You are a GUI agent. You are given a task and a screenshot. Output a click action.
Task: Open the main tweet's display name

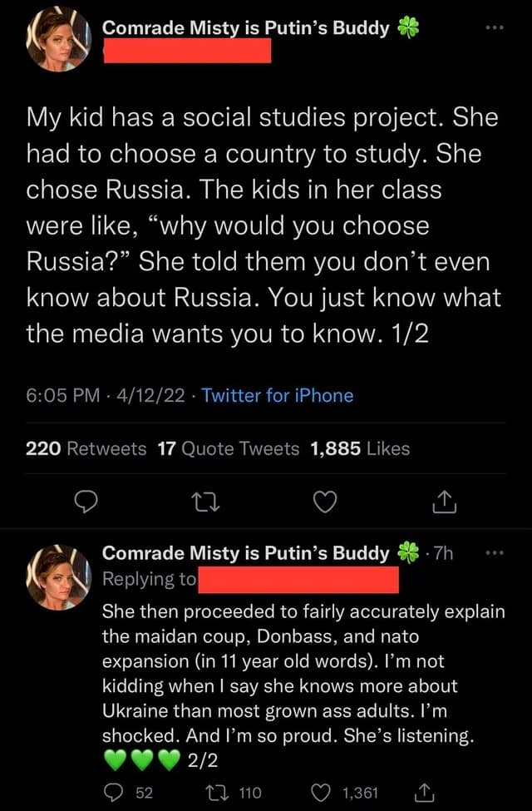[245, 27]
